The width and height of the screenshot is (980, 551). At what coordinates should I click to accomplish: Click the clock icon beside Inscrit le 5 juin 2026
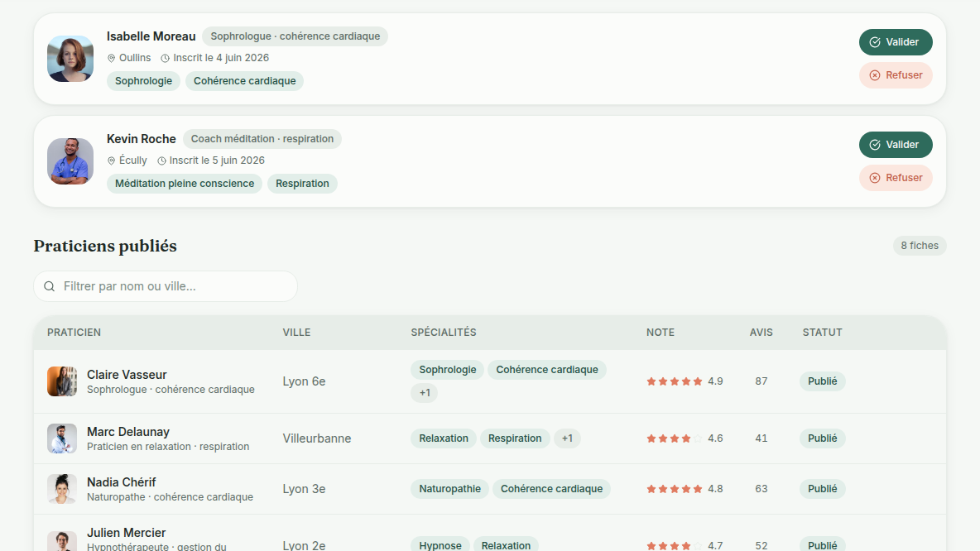pos(162,161)
